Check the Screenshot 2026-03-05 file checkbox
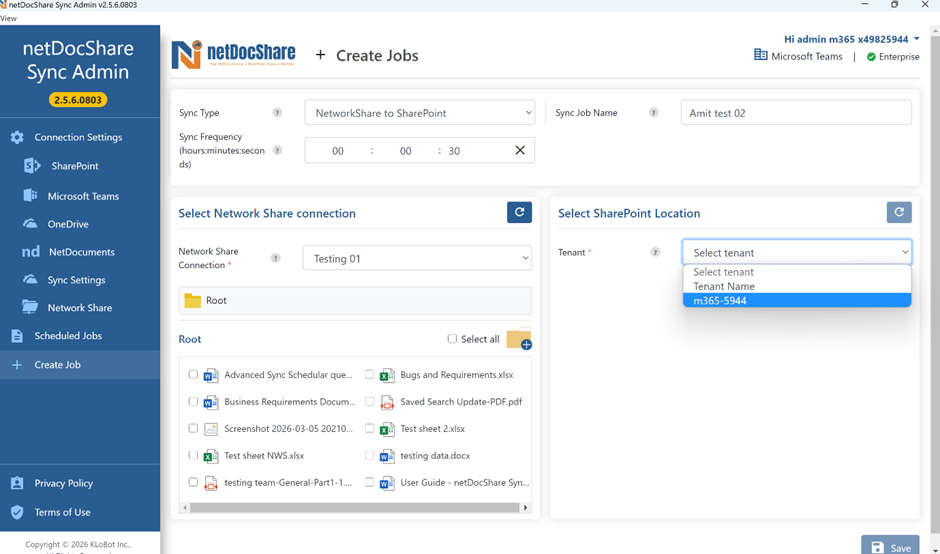The image size is (940, 554). 193,428
